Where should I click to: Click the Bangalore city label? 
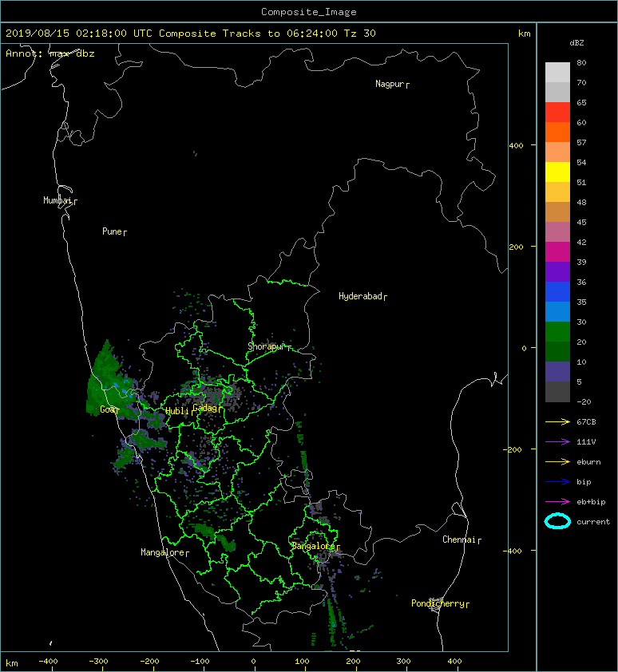click(x=314, y=546)
